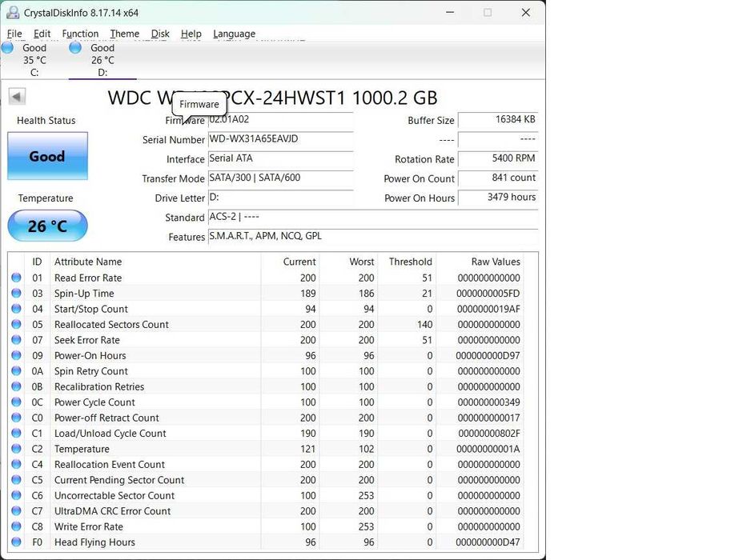Click the Power On Count value
Image resolution: width=747 pixels, height=560 pixels.
(498, 178)
